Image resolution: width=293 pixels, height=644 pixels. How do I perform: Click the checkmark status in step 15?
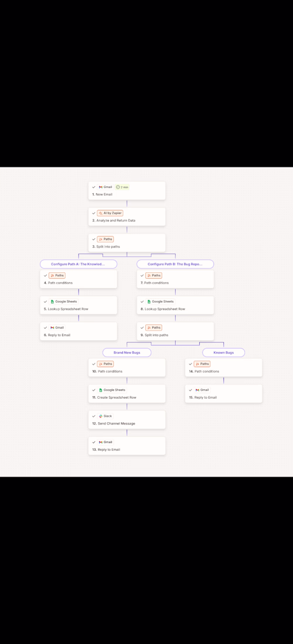190,390
